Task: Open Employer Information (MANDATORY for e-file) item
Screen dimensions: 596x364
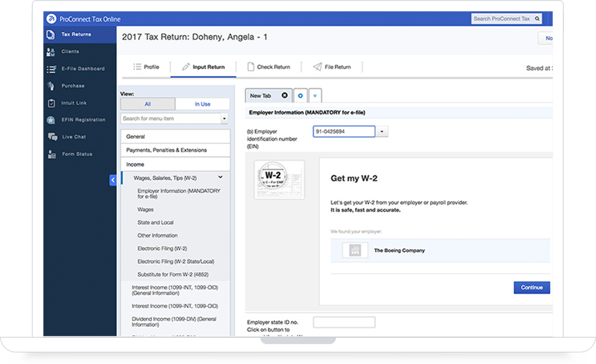Action: [179, 194]
